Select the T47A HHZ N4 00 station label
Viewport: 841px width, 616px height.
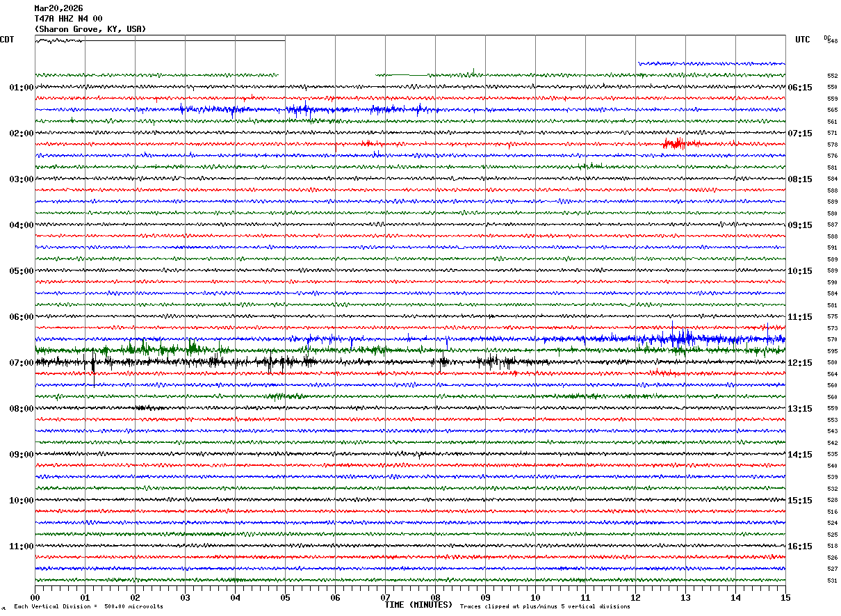point(68,19)
